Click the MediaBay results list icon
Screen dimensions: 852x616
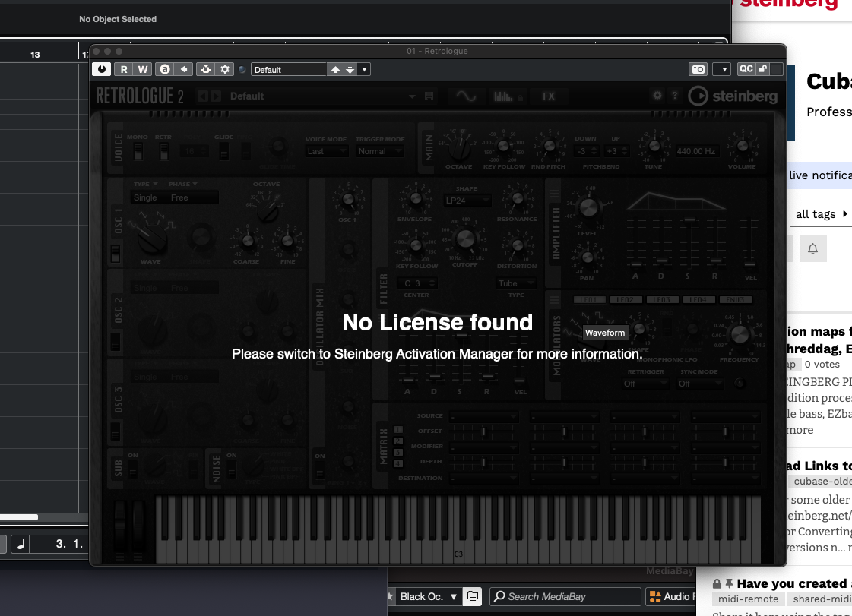tap(473, 596)
